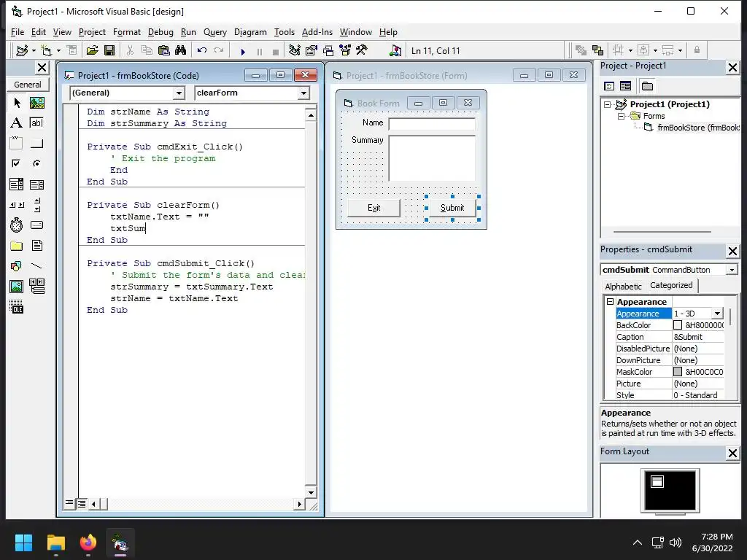Open the Appearance 1 - 3D value dropdown

coord(717,314)
